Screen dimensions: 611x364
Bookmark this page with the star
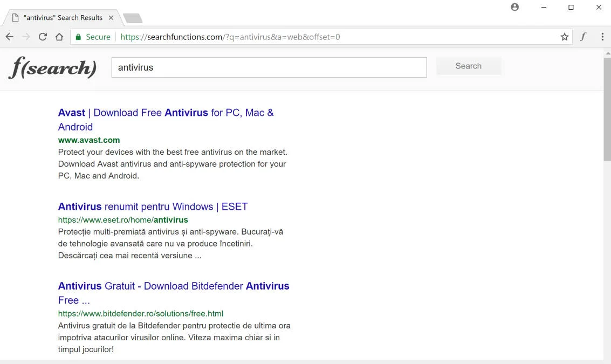click(564, 37)
